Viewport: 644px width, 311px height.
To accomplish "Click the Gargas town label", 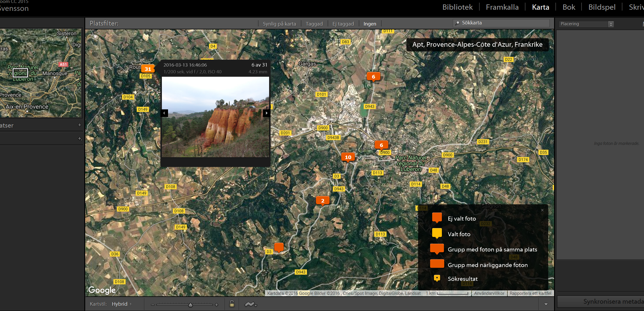I will [307, 64].
